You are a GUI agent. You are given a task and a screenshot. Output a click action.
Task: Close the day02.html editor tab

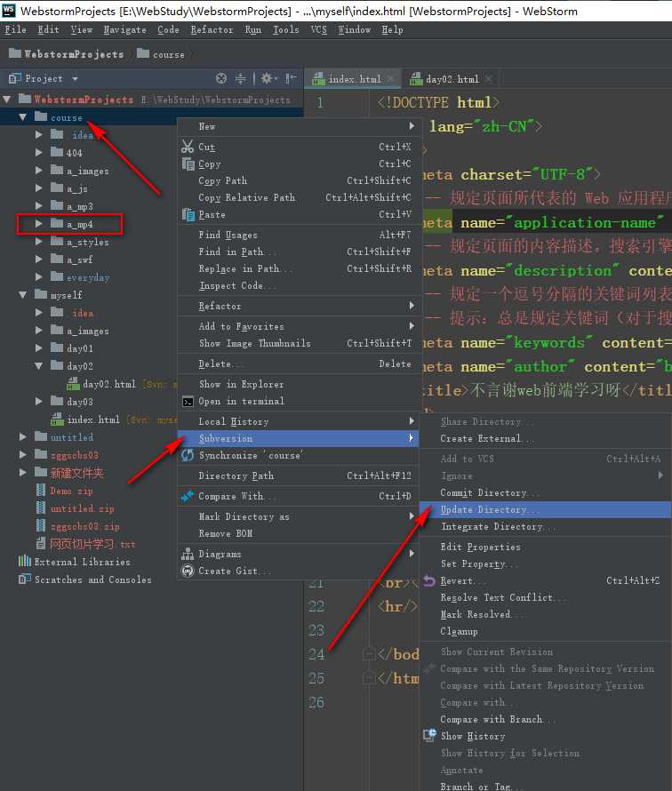click(x=488, y=79)
